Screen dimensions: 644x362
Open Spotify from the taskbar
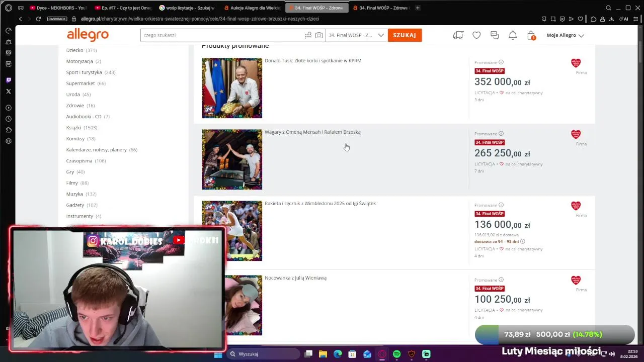(x=397, y=354)
